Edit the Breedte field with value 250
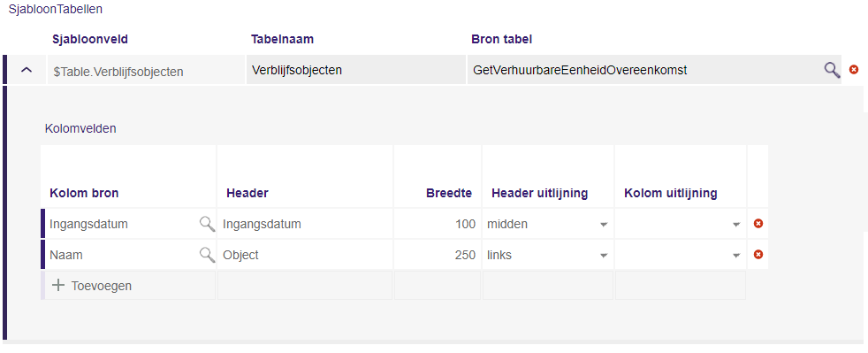 coord(438,255)
